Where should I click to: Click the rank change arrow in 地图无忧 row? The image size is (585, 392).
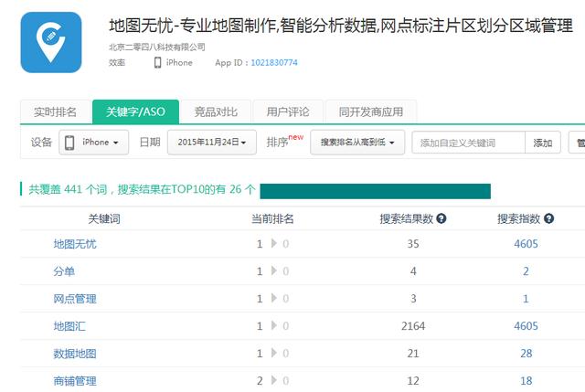(x=274, y=244)
